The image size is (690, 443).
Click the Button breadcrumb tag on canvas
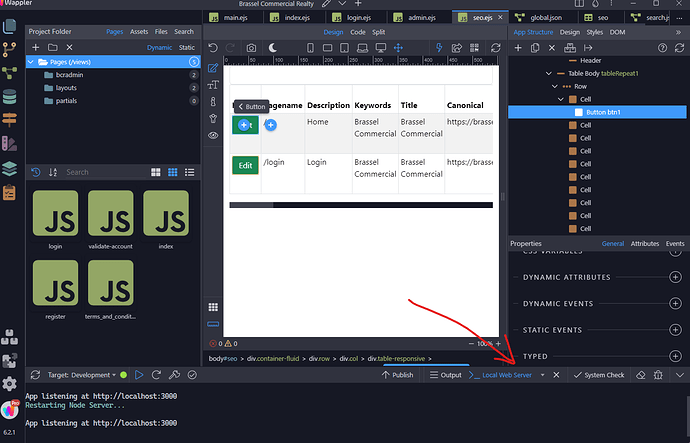tap(251, 106)
